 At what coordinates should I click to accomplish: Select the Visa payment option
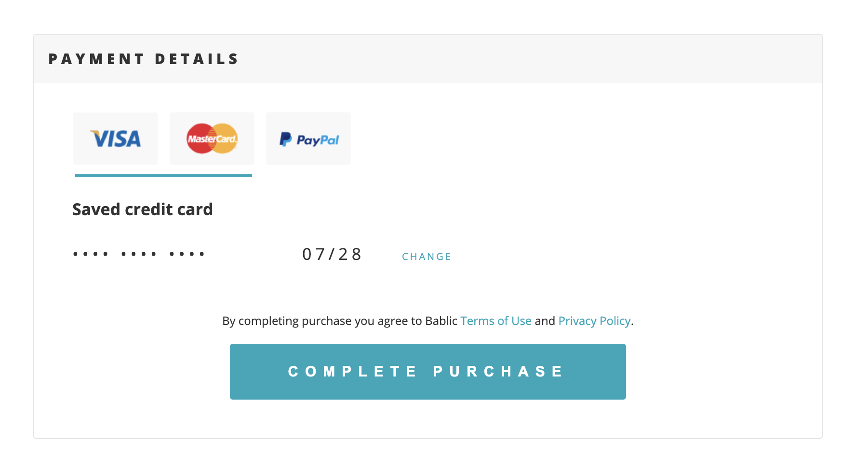[x=115, y=139]
